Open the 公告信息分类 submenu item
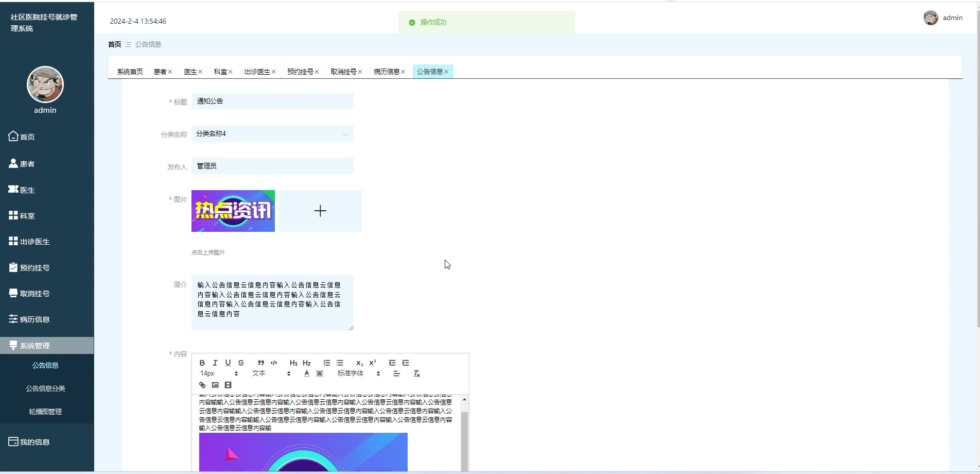Screen dimensions: 980x474 pos(46,388)
